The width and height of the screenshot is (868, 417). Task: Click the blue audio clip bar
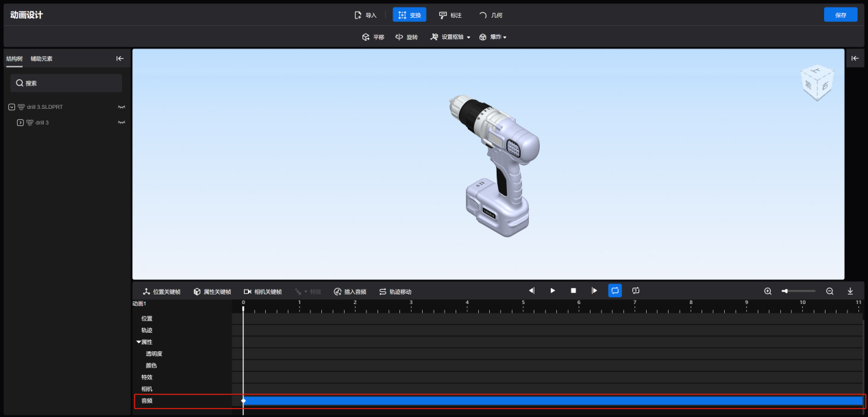coord(554,401)
